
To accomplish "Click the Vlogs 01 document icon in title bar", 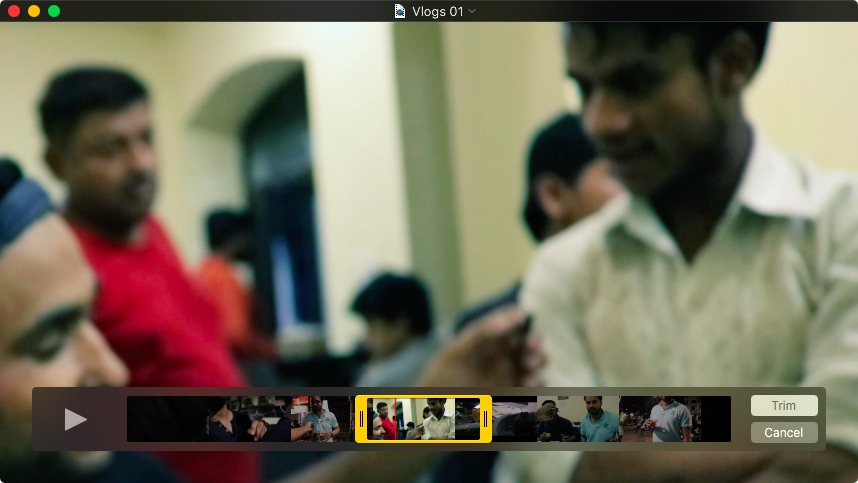I will click(x=400, y=11).
